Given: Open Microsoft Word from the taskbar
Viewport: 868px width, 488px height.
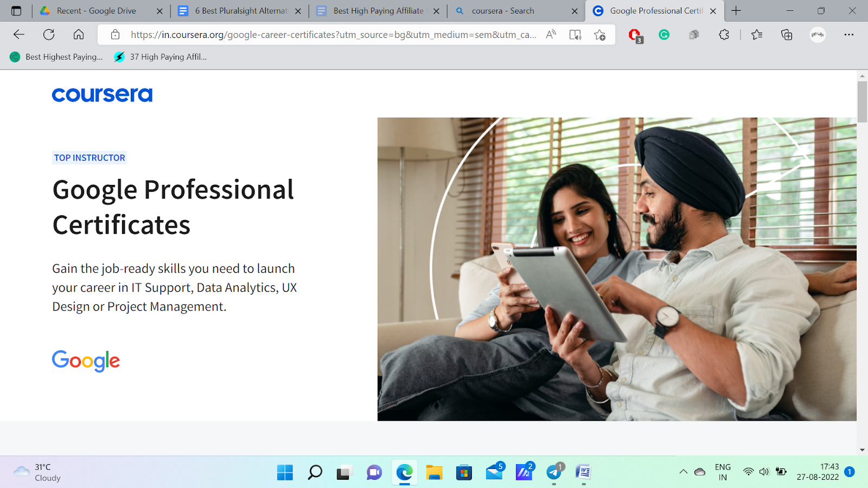Looking at the screenshot, I should [583, 472].
